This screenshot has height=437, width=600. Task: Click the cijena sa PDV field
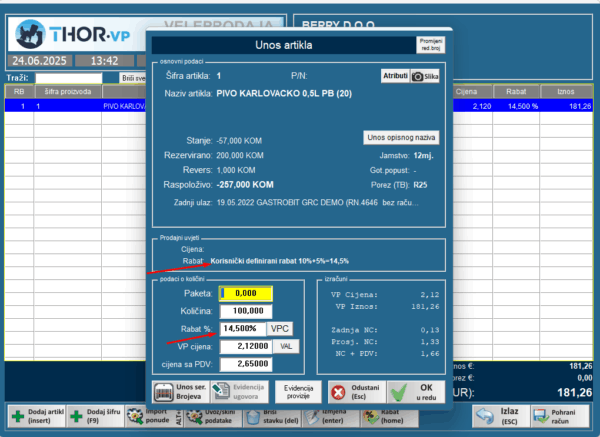click(x=246, y=364)
